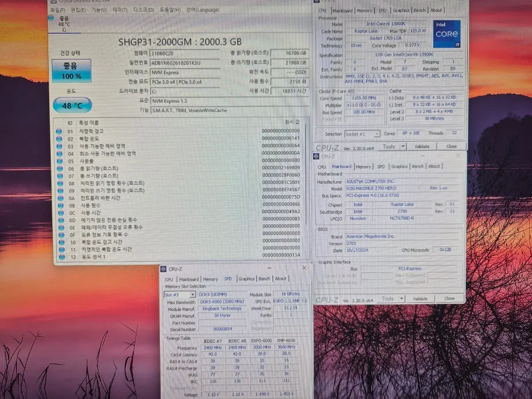Open the Slot #3 memory slot dropdown

(x=180, y=294)
